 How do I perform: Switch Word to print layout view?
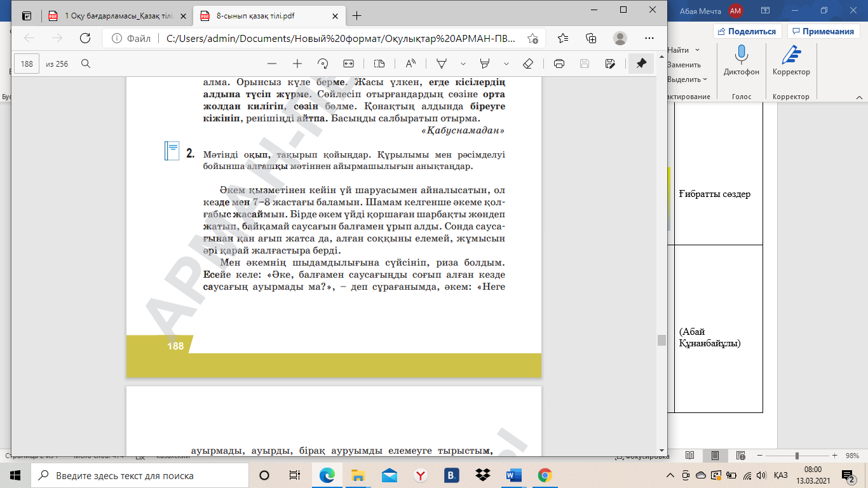point(715,456)
